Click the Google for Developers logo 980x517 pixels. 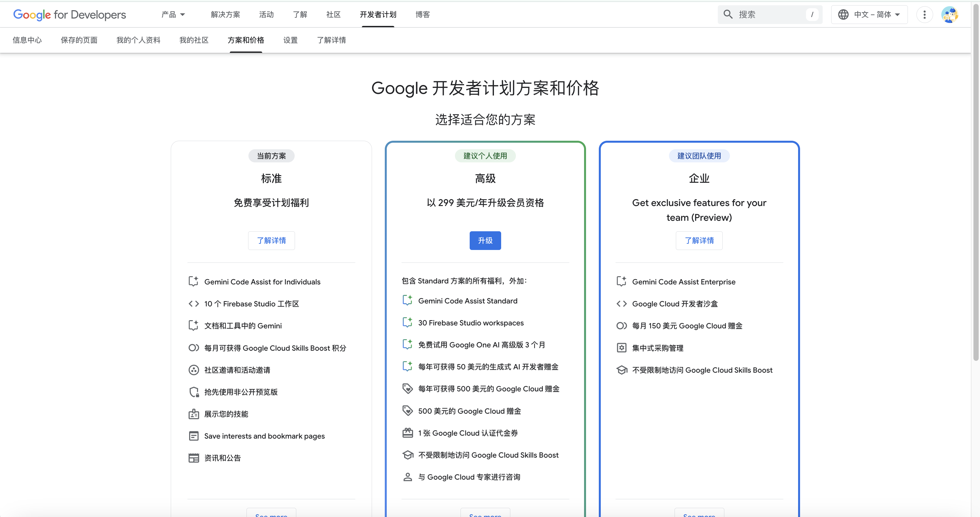pos(69,14)
